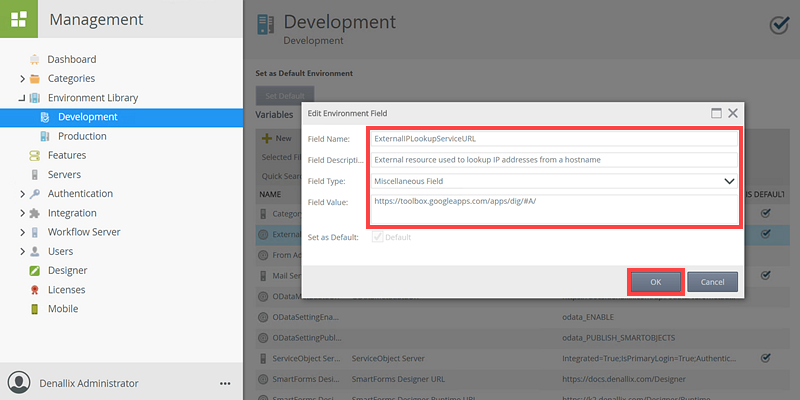Open Features in the sidebar
Image resolution: width=800 pixels, height=400 pixels.
click(67, 155)
